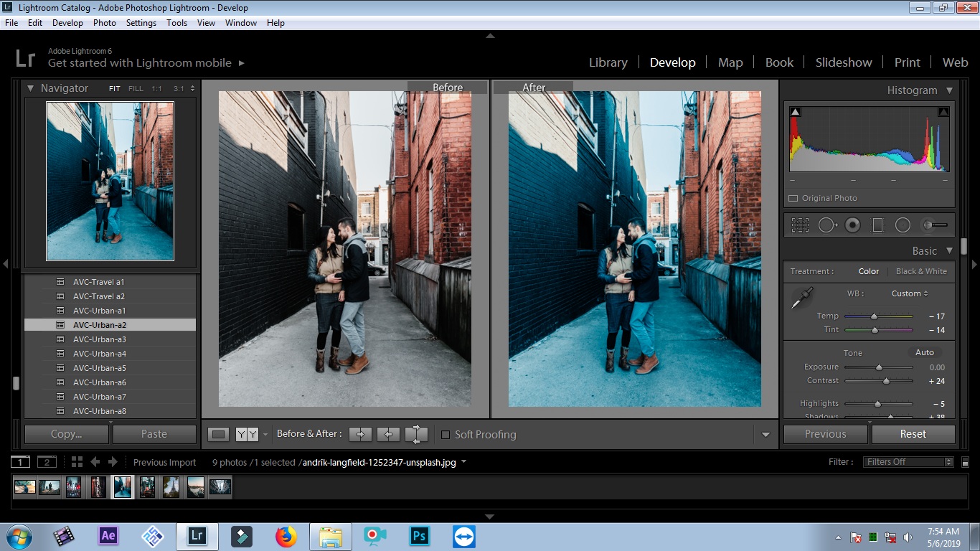Open the Before/After view mode dropdown arrow

pyautogui.click(x=265, y=434)
